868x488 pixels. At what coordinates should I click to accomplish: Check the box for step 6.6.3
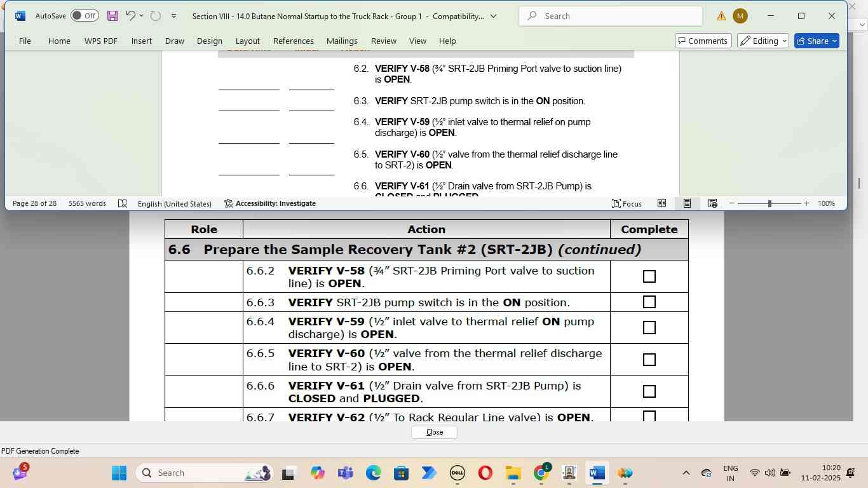649,302
